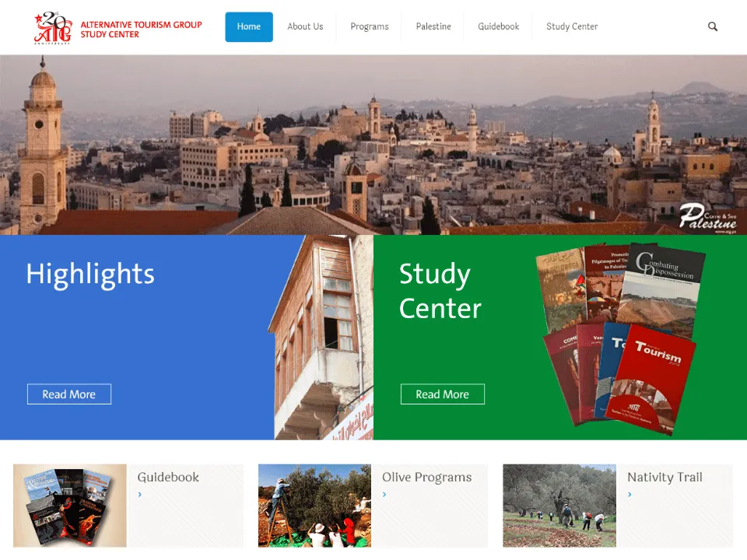Click the search magnifier icon

(x=712, y=26)
